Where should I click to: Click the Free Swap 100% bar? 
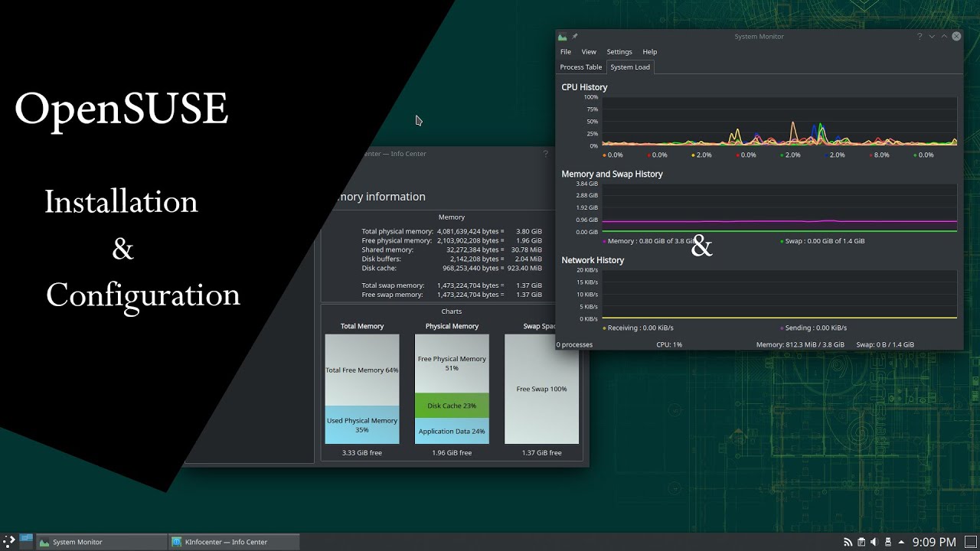click(x=541, y=389)
